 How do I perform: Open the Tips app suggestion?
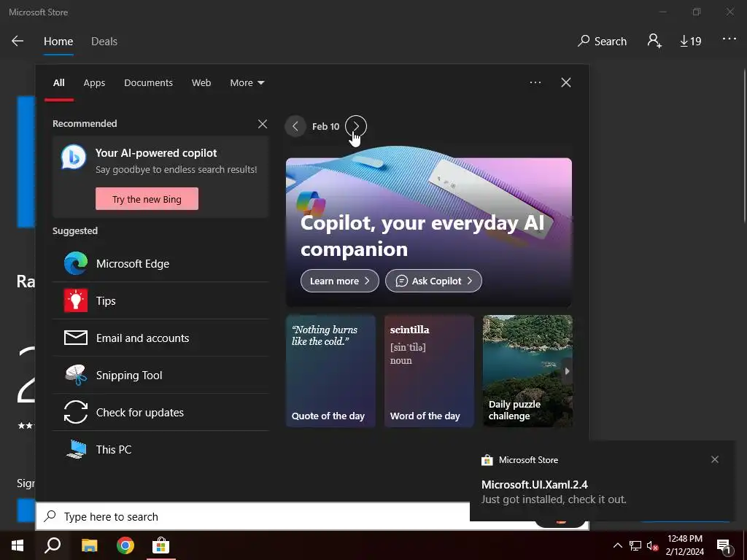pos(160,301)
